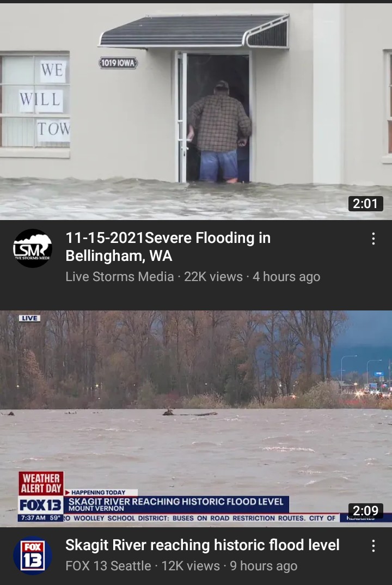Viewport: 392px width, 585px height.
Task: Tap the 2:09 duration badge
Action: click(365, 510)
